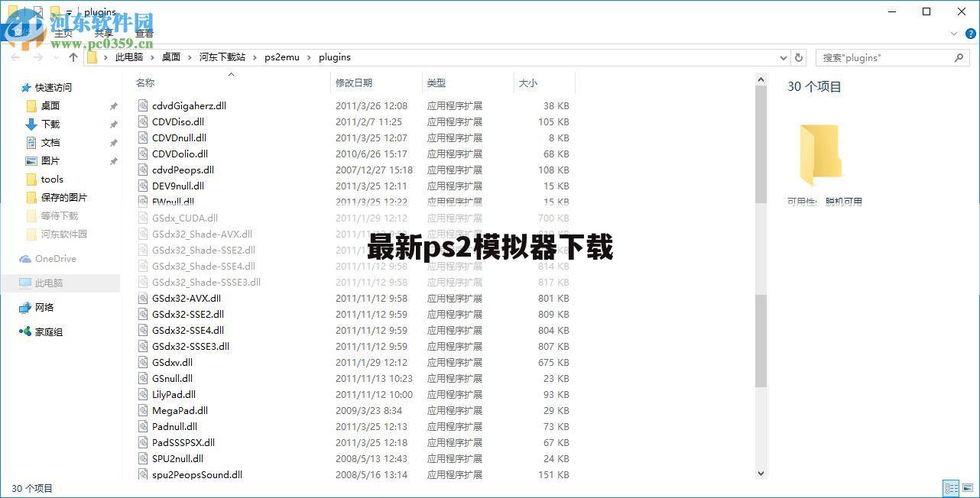Image resolution: width=980 pixels, height=498 pixels.
Task: Sort by the 大小 column header
Action: pos(527,82)
